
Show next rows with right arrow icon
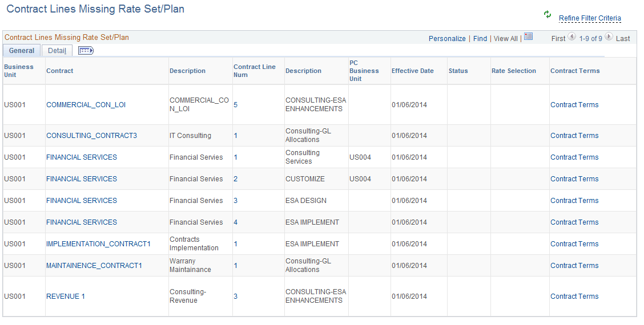609,36
